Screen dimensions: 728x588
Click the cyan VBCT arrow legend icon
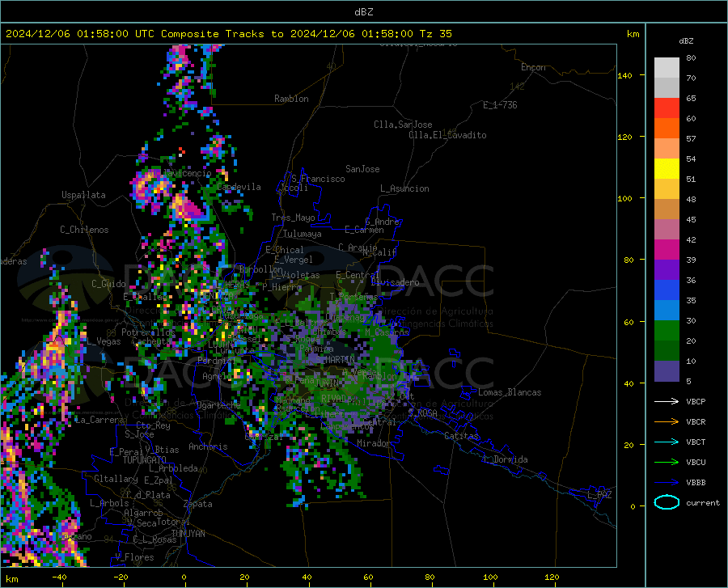pyautogui.click(x=667, y=442)
